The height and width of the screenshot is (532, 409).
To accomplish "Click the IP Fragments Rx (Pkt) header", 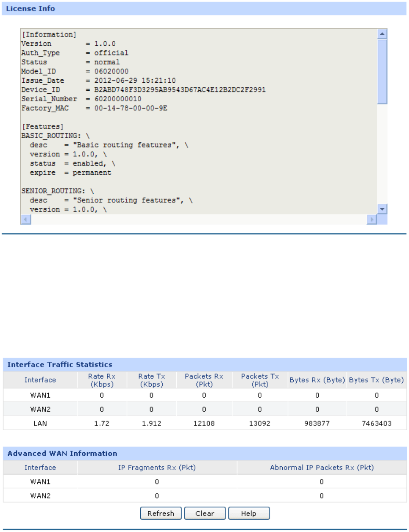I will [157, 468].
